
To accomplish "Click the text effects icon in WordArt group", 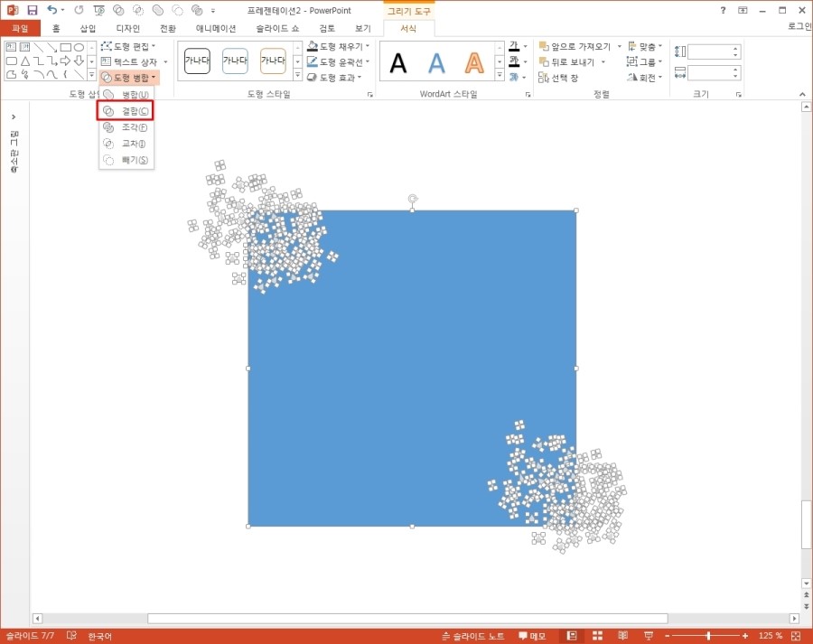I will coord(514,78).
